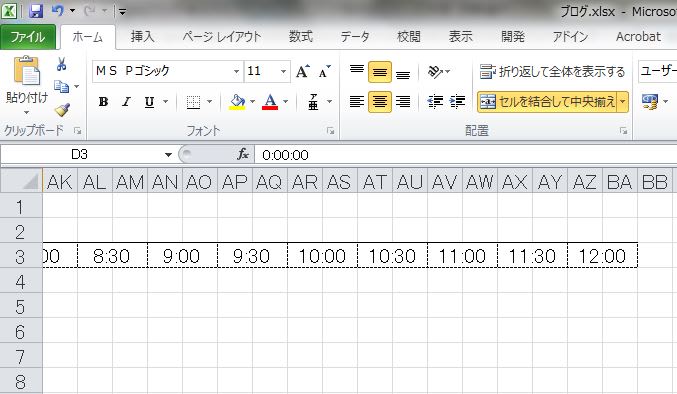Open the font size dropdown

point(283,71)
